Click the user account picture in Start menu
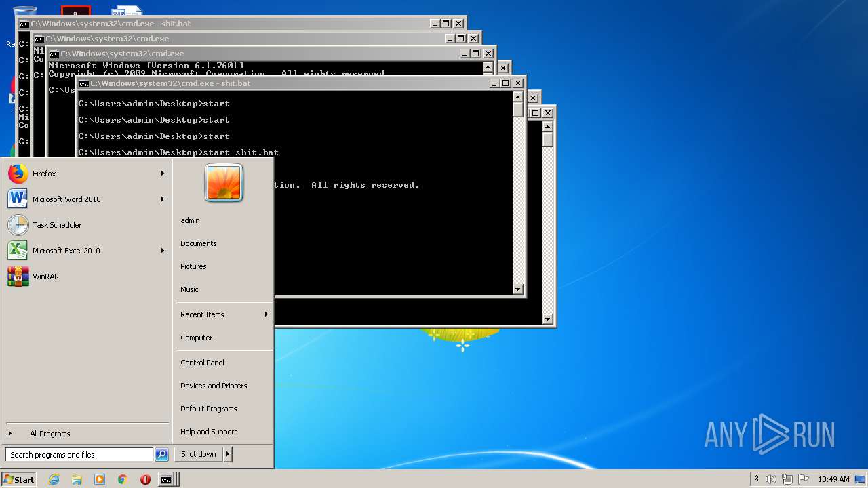This screenshot has height=488, width=868. (224, 183)
